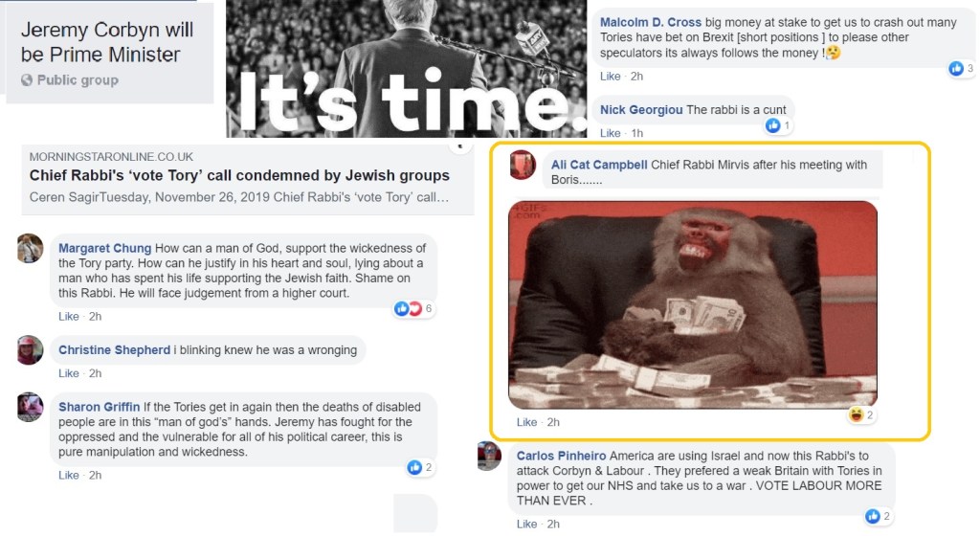Open the Jeremy Corbyn will be Prime Minister group title
Image resolution: width=980 pixels, height=536 pixels.
tap(107, 42)
